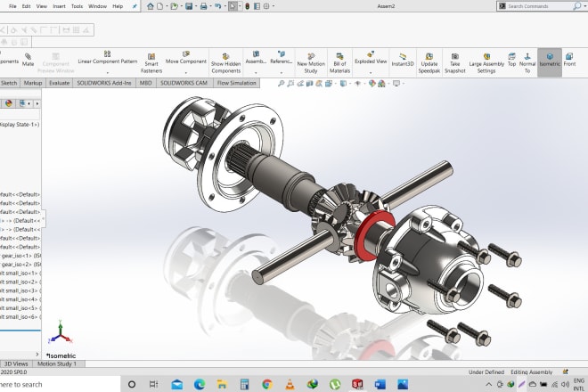This screenshot has height=392, width=588.
Task: Click Take Snapshot camera tool
Action: (455, 62)
